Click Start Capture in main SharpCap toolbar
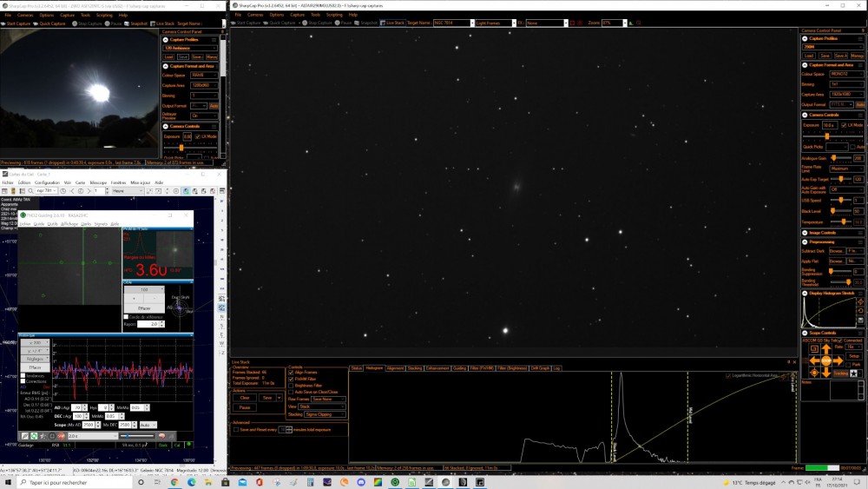Viewport: 868px width, 489px height. click(247, 23)
